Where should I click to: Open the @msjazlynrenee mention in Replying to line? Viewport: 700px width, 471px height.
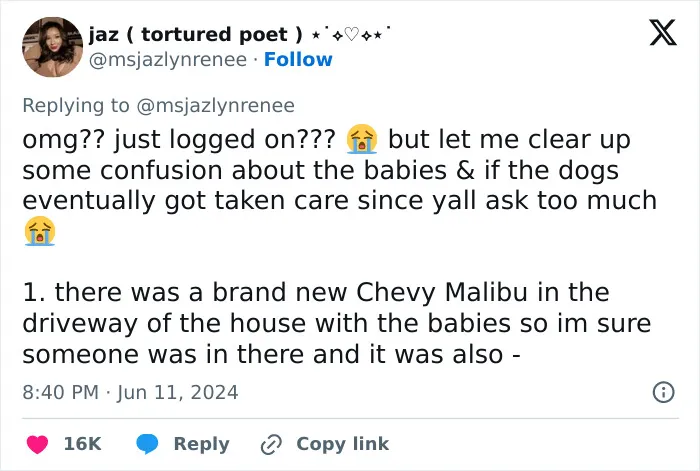216,106
